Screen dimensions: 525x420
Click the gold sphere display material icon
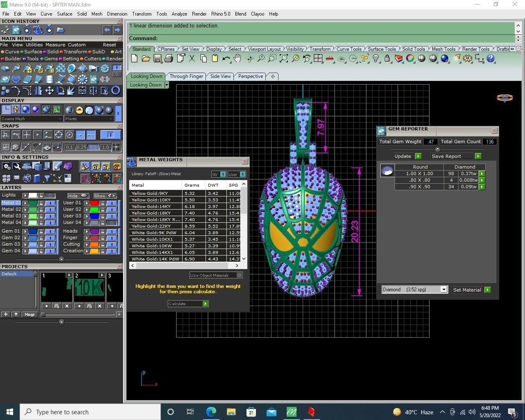(x=79, y=110)
